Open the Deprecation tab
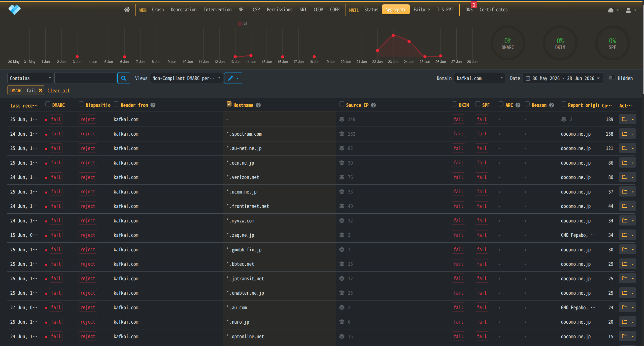This screenshot has height=346, width=644. [184, 10]
